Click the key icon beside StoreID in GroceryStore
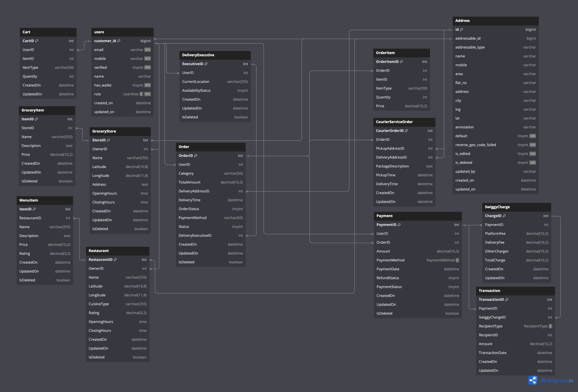Screen dimensions: 578x392 [x=108, y=140]
